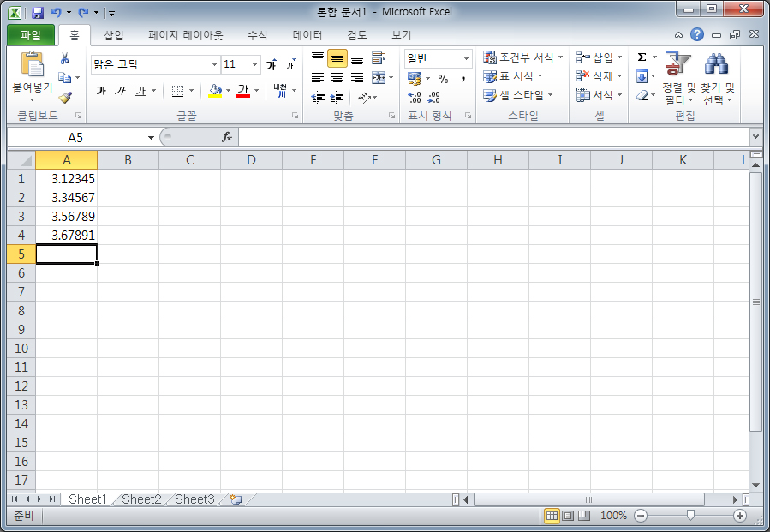The width and height of the screenshot is (770, 532).
Task: Click the top align icon
Action: pos(318,58)
